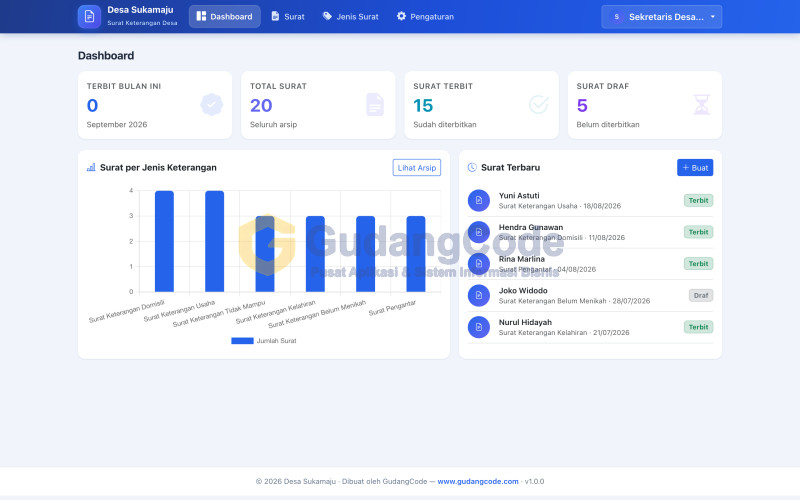Click the Surat Draf value 5
Viewport: 800px width, 500px height.
(x=582, y=106)
